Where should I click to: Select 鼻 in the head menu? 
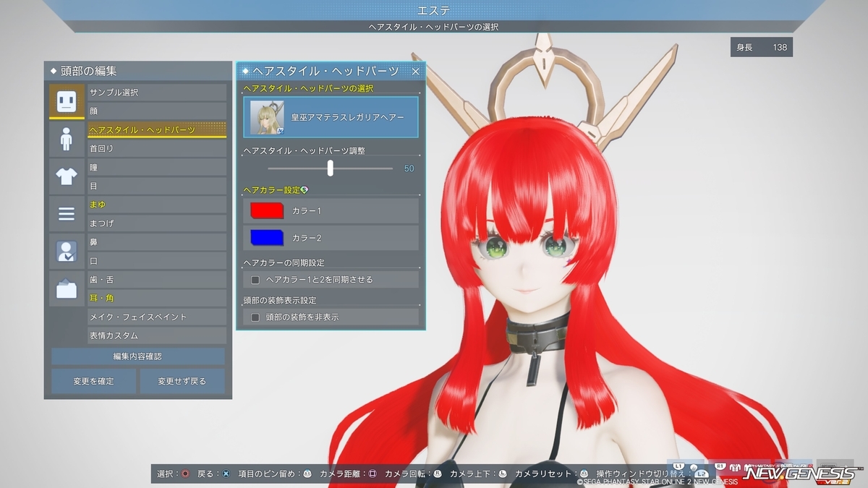pyautogui.click(x=157, y=242)
